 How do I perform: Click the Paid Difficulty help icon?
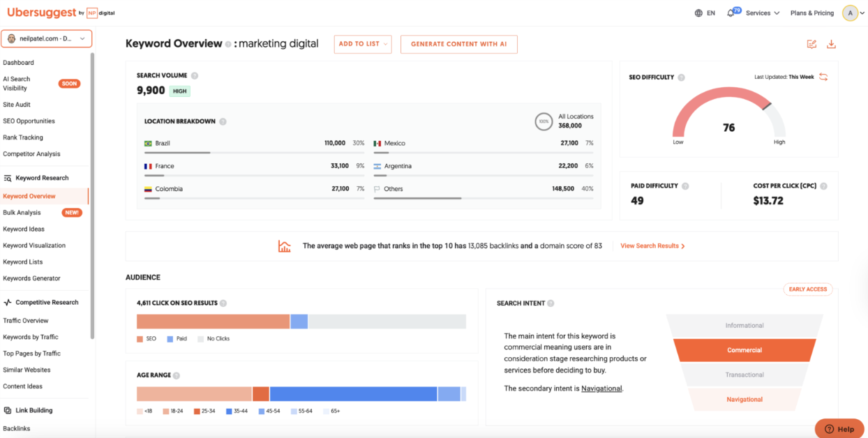pyautogui.click(x=685, y=186)
